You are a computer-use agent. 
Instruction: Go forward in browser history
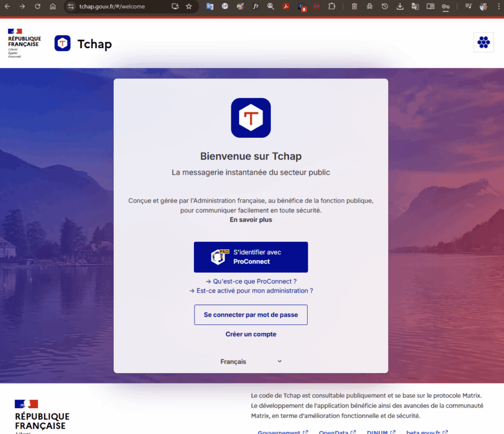(22, 6)
